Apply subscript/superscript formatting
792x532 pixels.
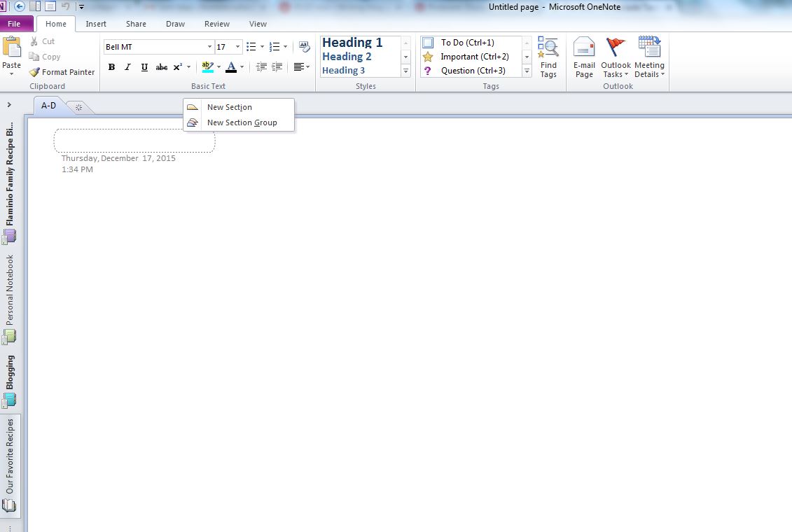coord(178,67)
